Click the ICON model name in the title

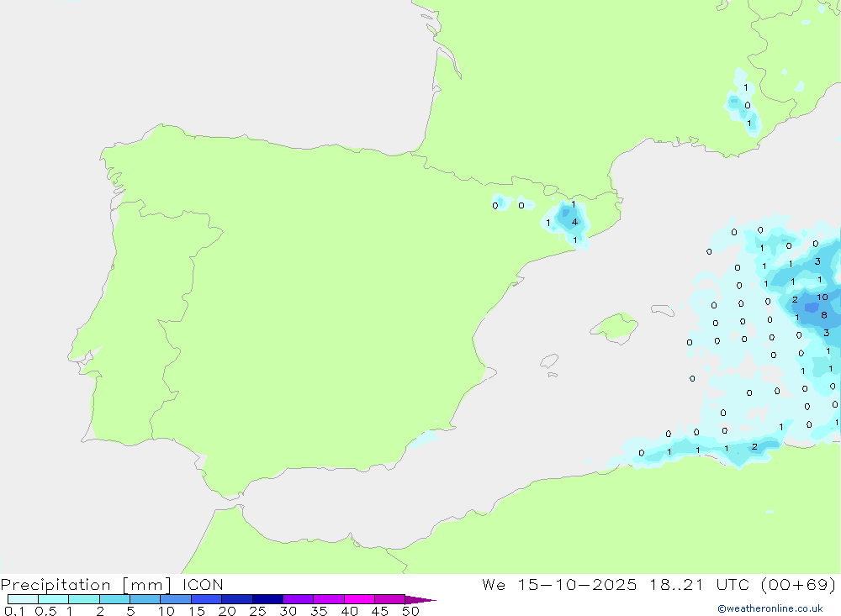(200, 585)
